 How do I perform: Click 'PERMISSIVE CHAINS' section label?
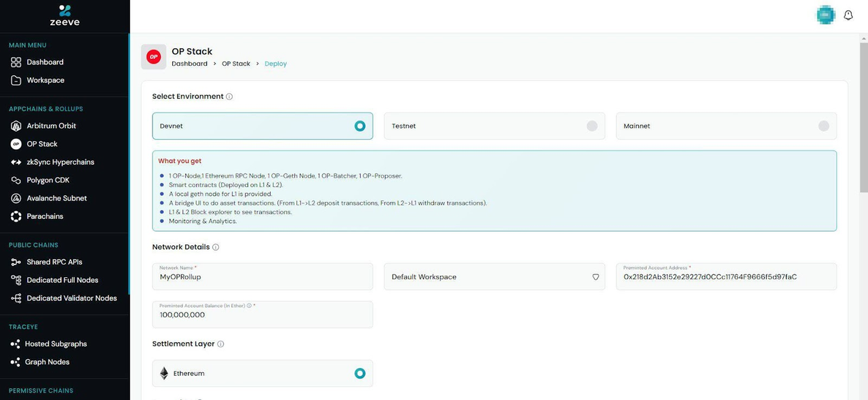tap(41, 391)
